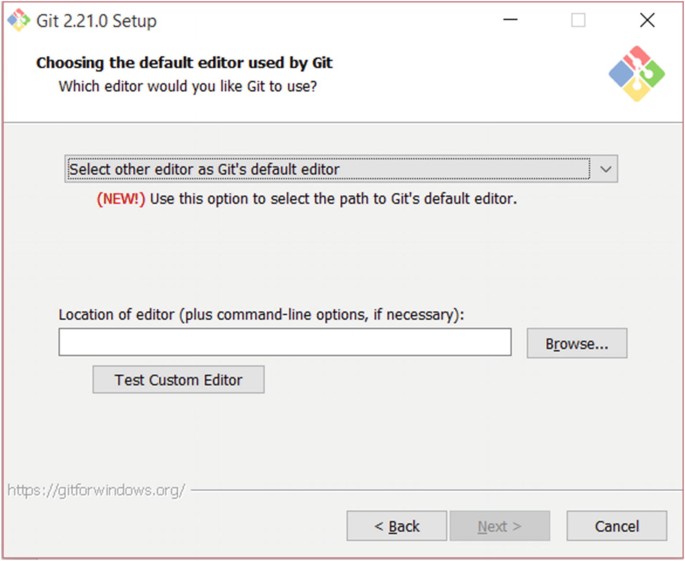The image size is (685, 561).
Task: Click the "Which editor would you like" subtitle
Action: (187, 86)
